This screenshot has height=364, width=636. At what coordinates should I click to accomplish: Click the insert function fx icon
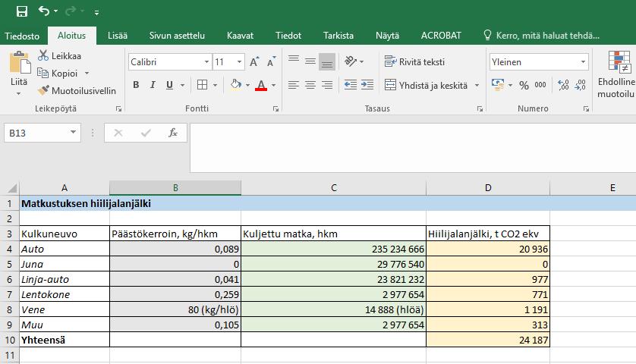coord(173,133)
